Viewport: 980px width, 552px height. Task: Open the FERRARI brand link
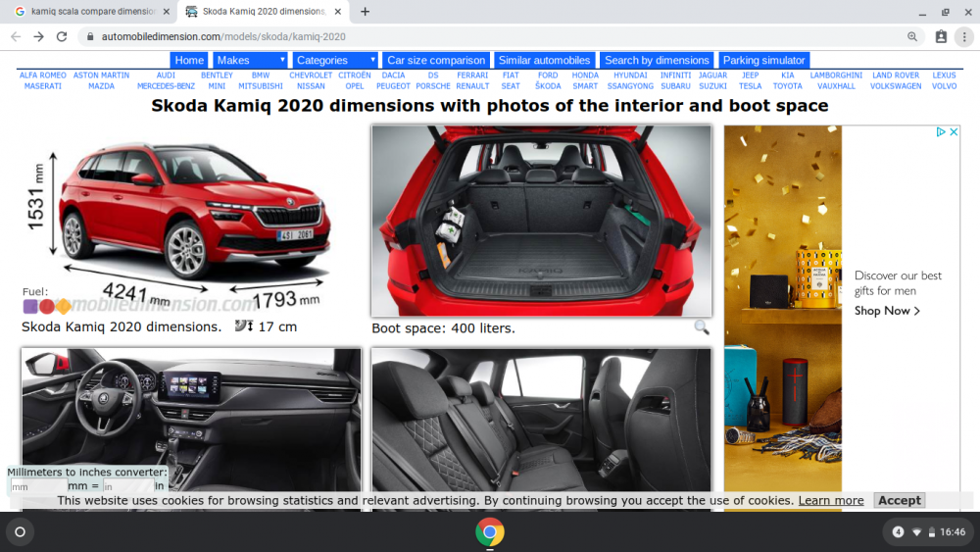[x=472, y=75]
